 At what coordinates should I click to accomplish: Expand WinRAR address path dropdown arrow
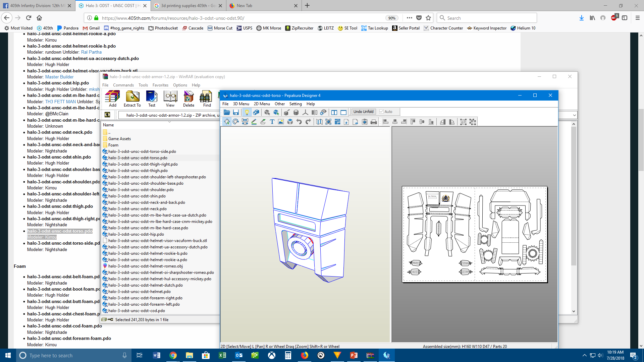[574, 115]
